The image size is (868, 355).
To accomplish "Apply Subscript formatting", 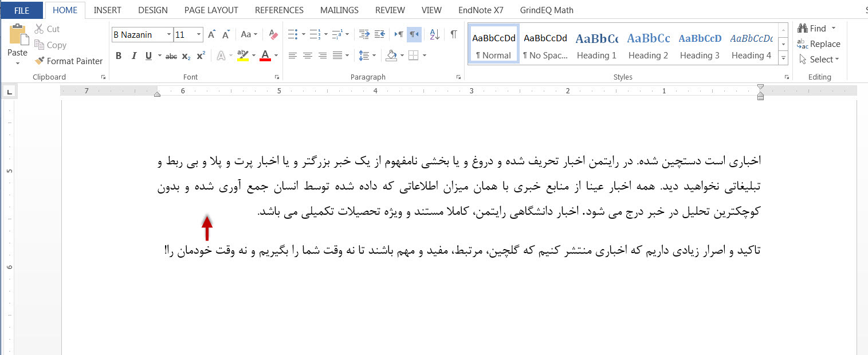I will point(186,56).
